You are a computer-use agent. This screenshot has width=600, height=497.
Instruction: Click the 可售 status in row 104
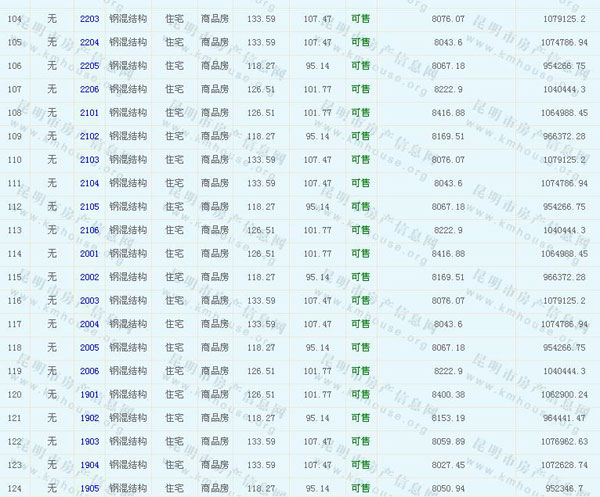click(x=360, y=19)
